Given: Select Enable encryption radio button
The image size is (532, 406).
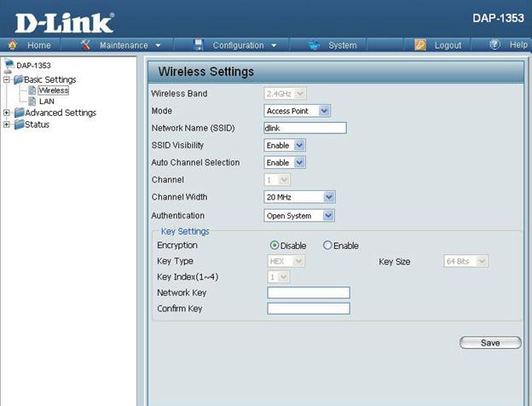Looking at the screenshot, I should tap(327, 245).
